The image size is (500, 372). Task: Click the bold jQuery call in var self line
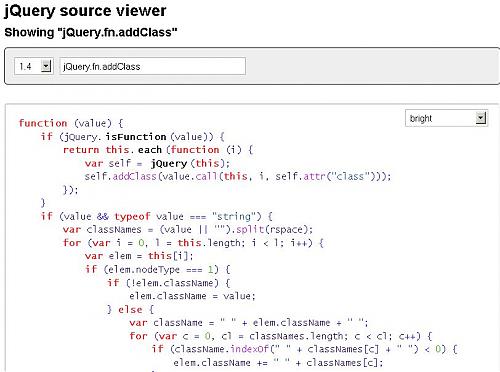[169, 163]
